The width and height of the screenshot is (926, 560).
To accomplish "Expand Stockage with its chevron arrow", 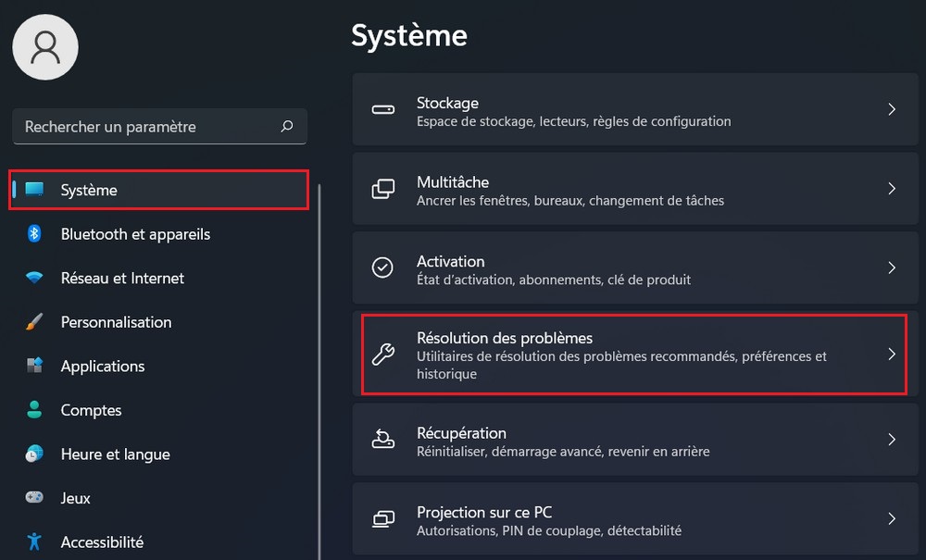I will point(892,110).
